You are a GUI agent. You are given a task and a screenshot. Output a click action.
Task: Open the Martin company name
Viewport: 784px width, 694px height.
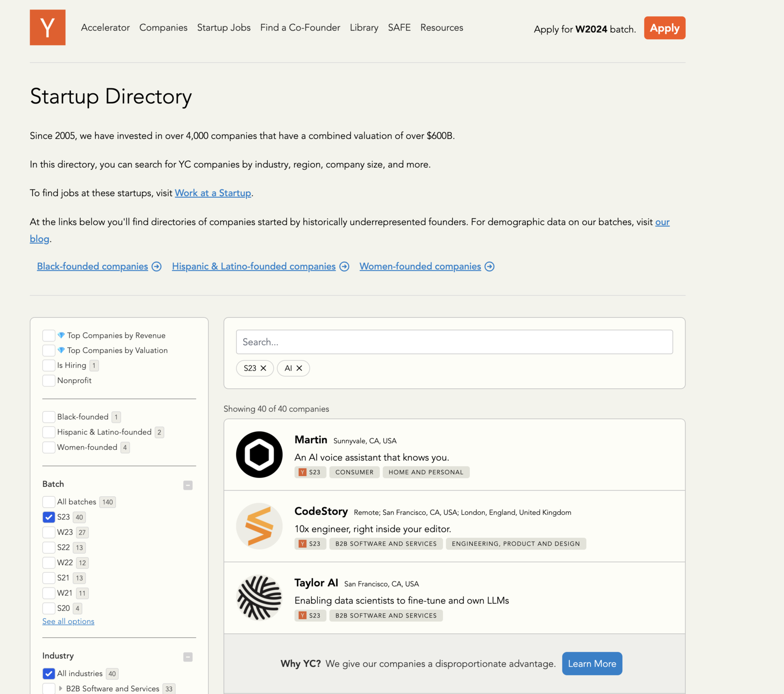[x=311, y=440]
